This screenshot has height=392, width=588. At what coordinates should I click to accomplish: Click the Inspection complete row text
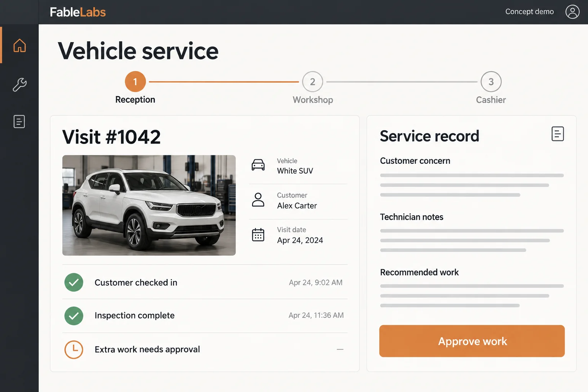134,315
